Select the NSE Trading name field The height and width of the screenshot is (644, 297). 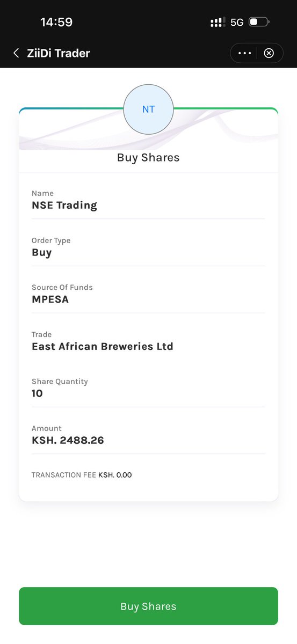[148, 200]
